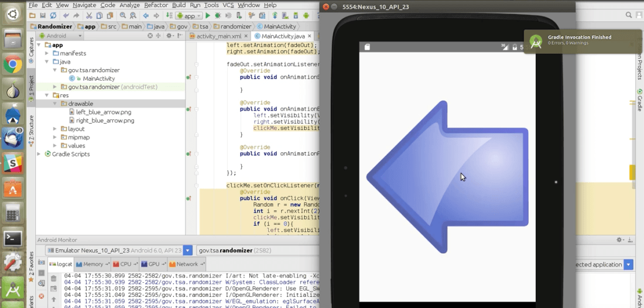Expand the manifests folder in project tree
The image size is (644, 308).
coord(47,53)
